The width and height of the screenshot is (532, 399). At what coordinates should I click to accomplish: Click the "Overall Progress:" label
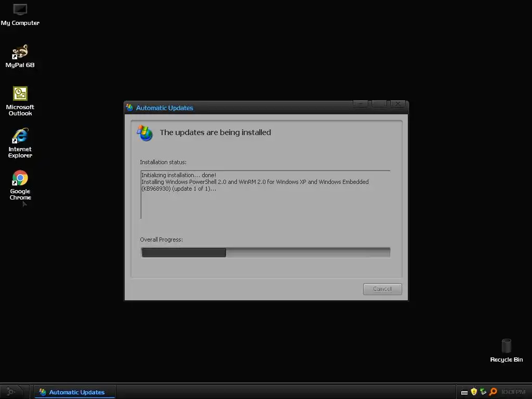[x=161, y=240]
